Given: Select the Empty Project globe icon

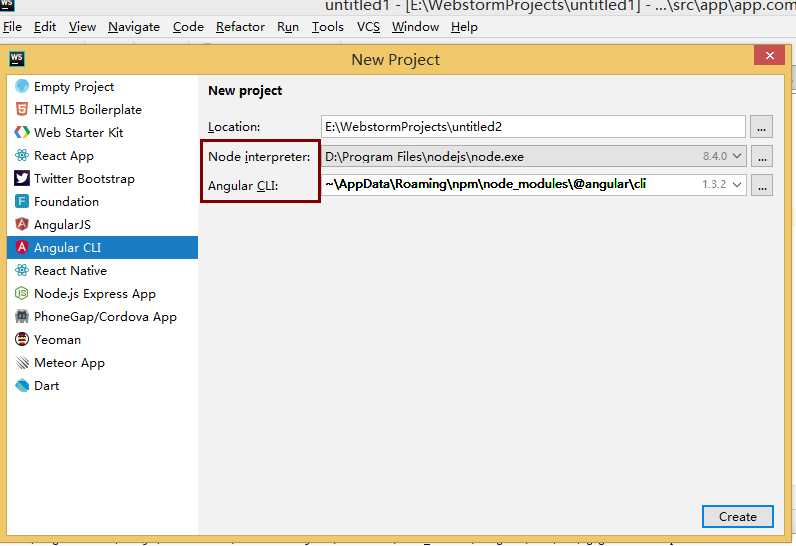Looking at the screenshot, I should tap(22, 87).
